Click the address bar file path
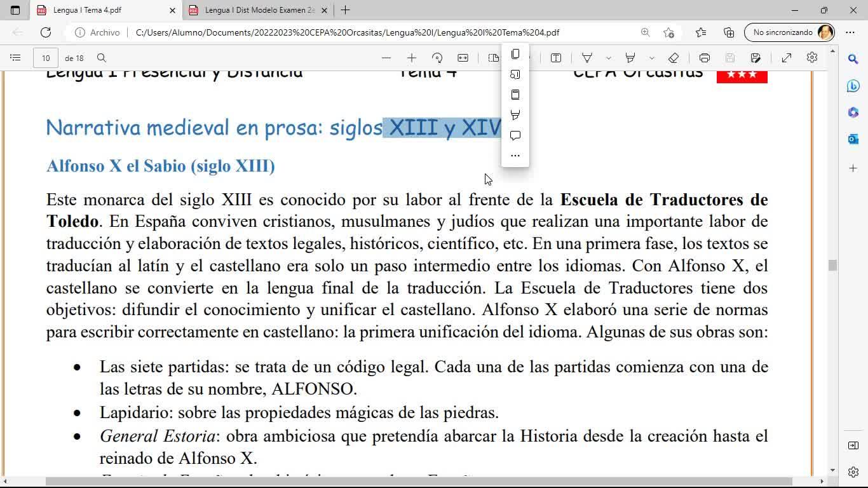The image size is (868, 488). [348, 32]
